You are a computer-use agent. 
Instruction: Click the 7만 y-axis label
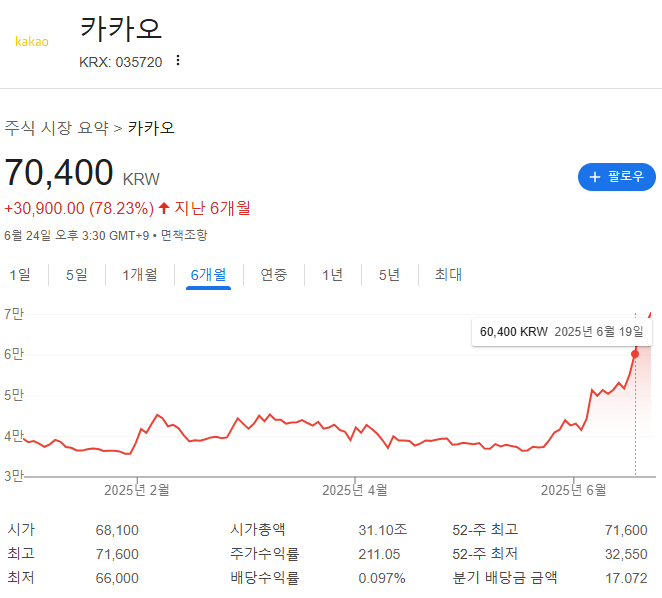coord(14,314)
